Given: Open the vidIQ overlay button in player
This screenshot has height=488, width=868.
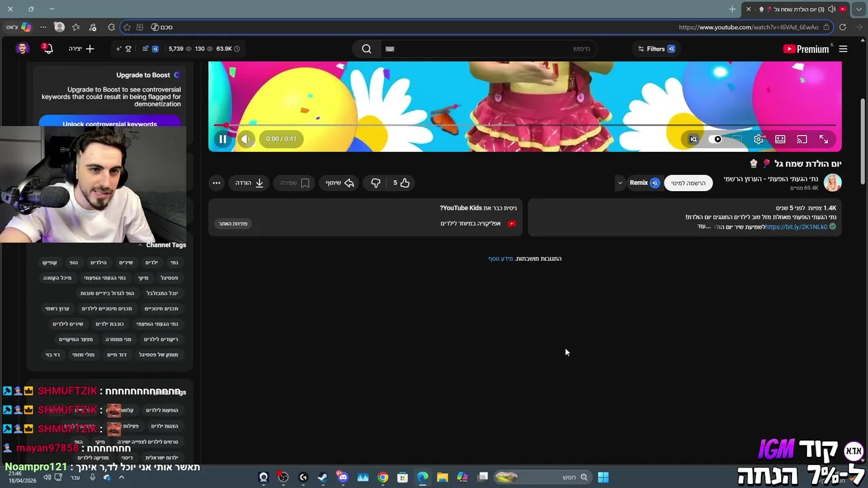Looking at the screenshot, I should [x=693, y=139].
